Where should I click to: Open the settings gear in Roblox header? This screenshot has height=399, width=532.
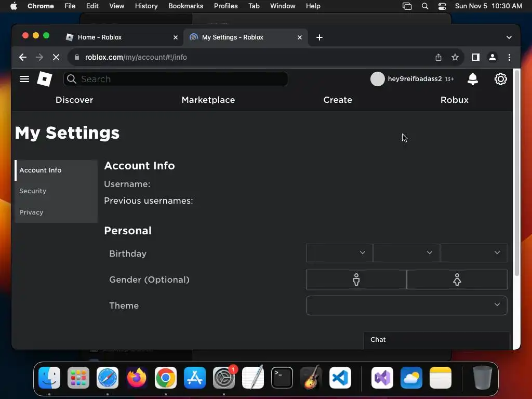point(500,79)
